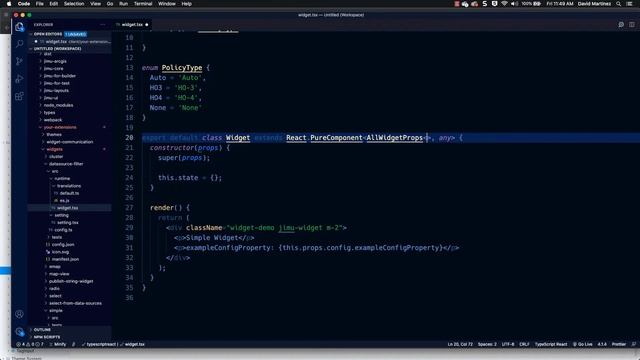Collapse the Untitled (Workspace) section
Viewport: 640px width, 360px height.
coord(57,49)
